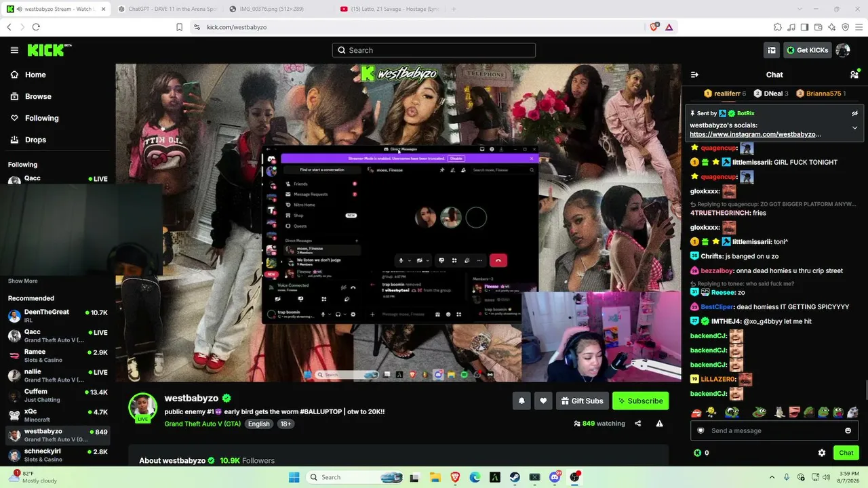Report the stream via the warning icon
This screenshot has height=488, width=868.
click(659, 424)
